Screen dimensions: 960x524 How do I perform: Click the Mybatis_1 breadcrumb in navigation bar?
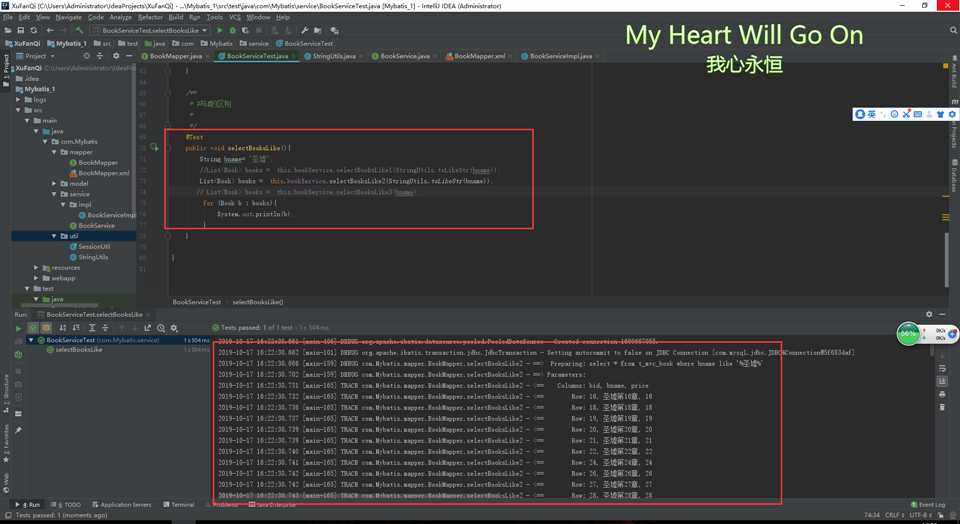click(67, 43)
